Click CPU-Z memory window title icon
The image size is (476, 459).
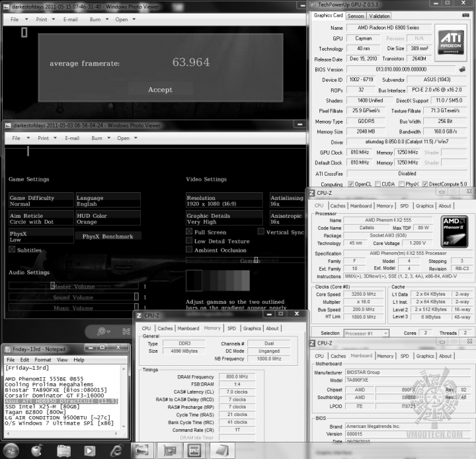point(139,315)
